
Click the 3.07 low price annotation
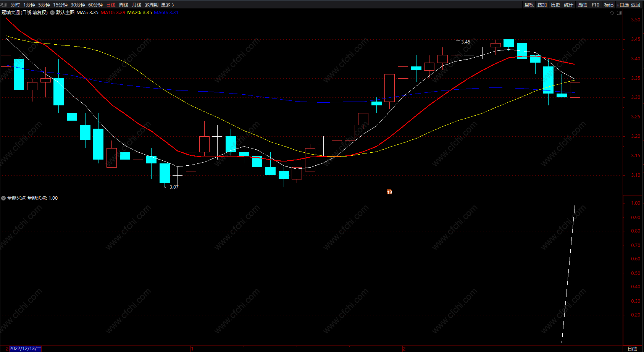point(174,187)
